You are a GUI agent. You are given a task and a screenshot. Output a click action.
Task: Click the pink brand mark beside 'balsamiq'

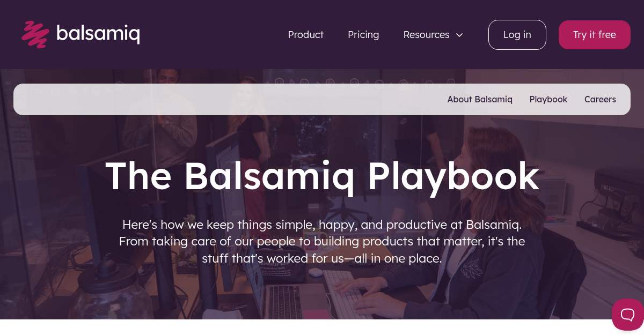coord(34,34)
